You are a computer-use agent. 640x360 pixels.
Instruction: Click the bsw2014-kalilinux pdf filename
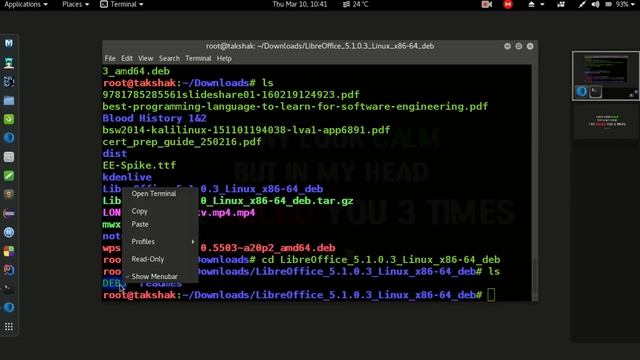[246, 130]
